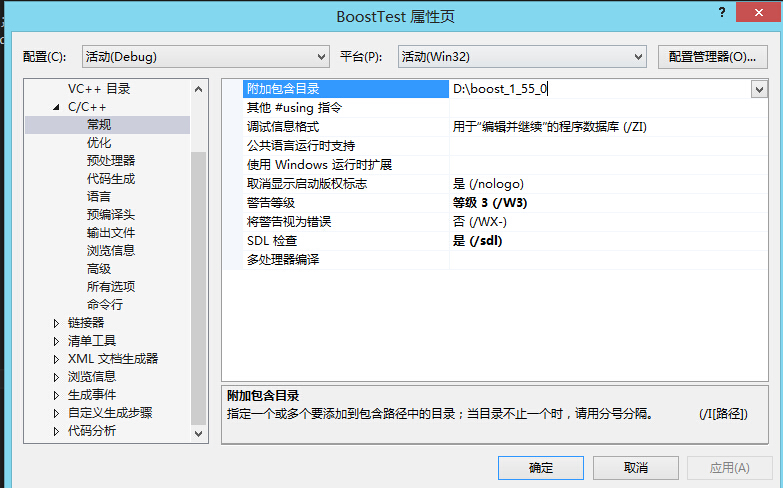Close the BoostTest 属性页 dialog
The image size is (783, 488).
tap(759, 12)
